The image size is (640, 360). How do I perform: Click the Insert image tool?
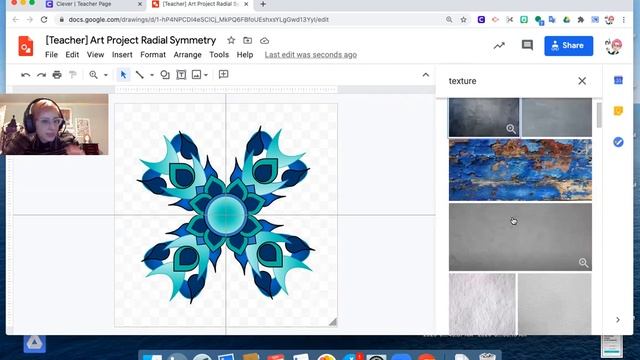click(x=196, y=75)
